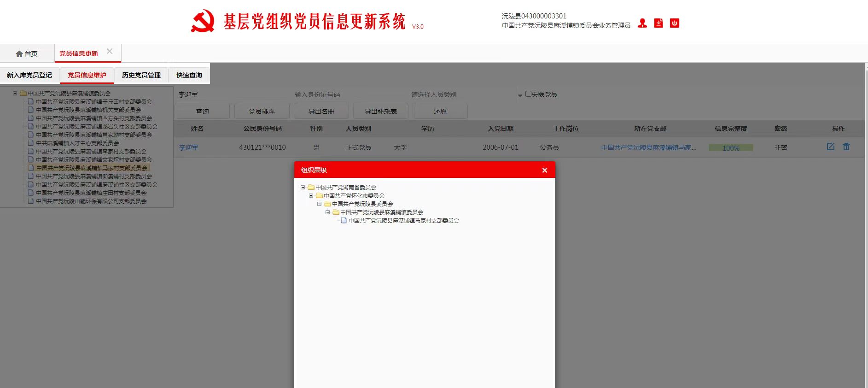Click folder icon of 中国共产党沅陵县委员会 in dialog

pos(327,204)
